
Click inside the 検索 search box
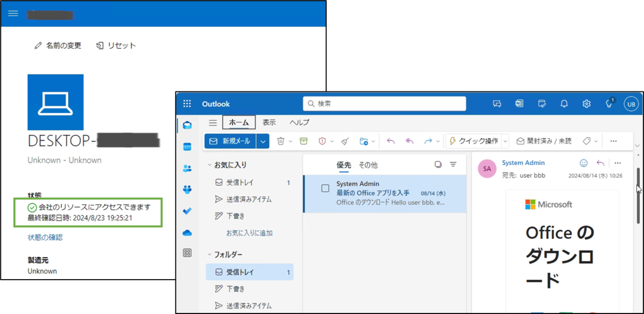click(x=384, y=104)
